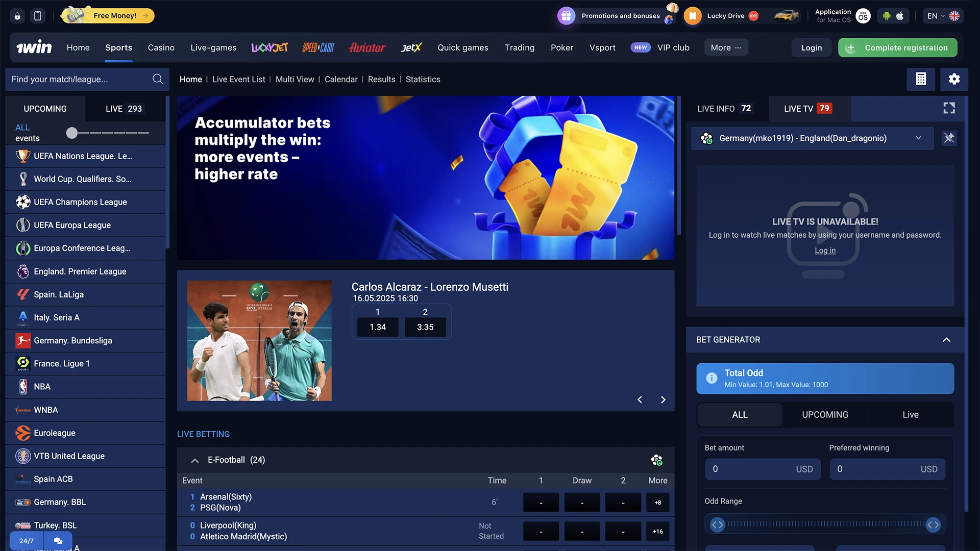980x551 pixels.
Task: Select Live in Bet Generator
Action: point(910,415)
